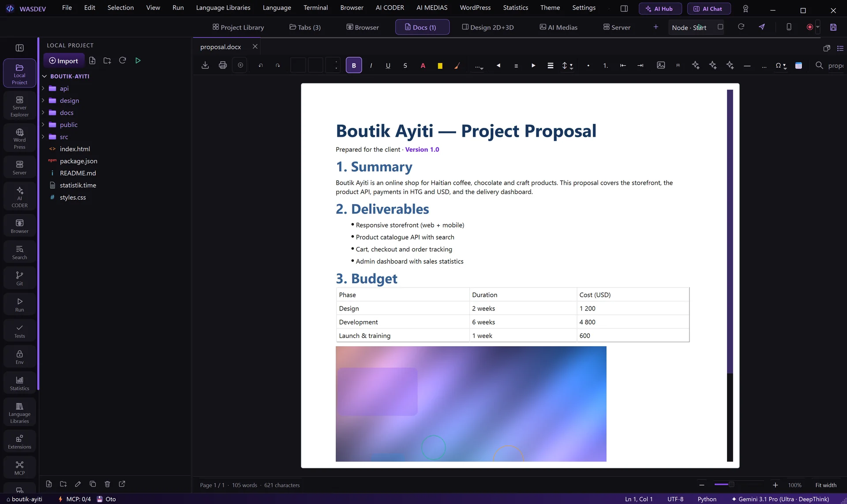Pick the yellow highlight color swatch
The image size is (847, 504).
(x=440, y=65)
